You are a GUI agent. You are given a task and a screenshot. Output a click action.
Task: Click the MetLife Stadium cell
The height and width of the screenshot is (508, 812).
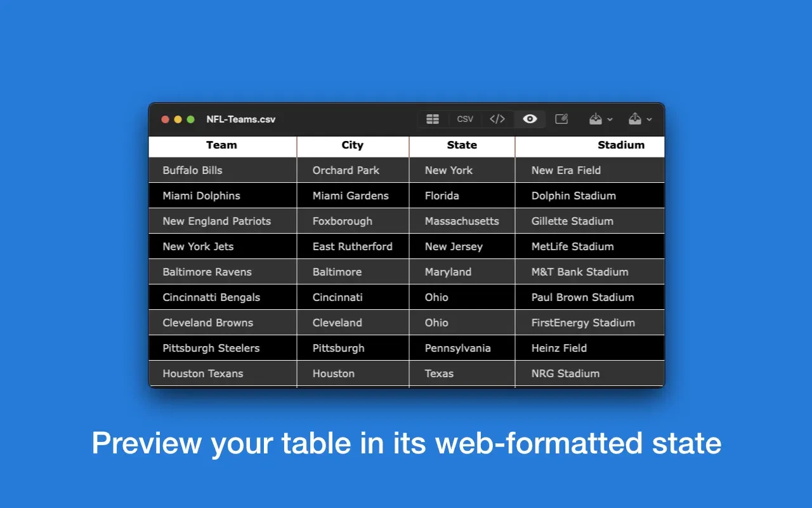572,246
